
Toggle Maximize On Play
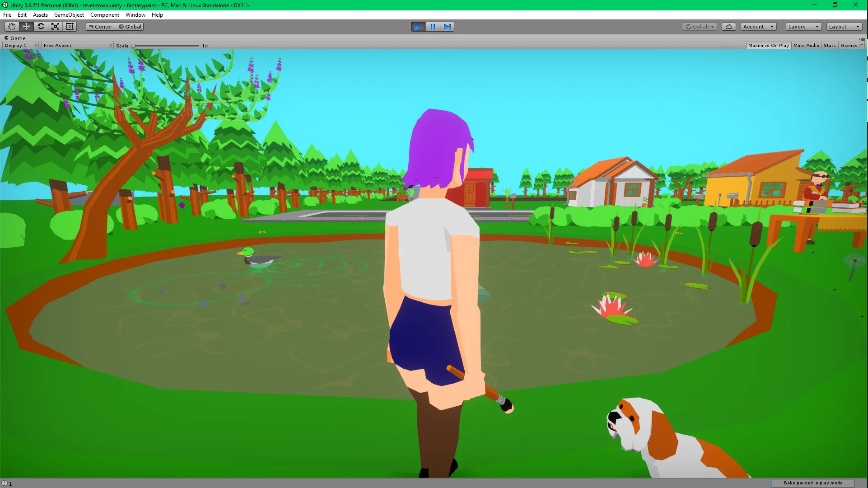click(768, 46)
